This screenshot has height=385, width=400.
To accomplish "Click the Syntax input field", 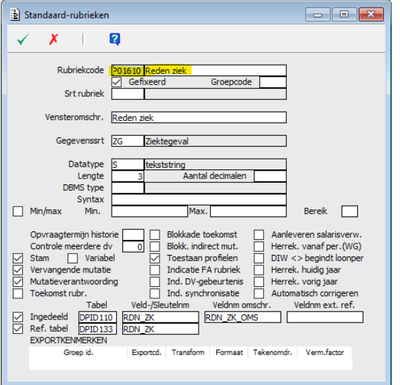I will coord(199,199).
